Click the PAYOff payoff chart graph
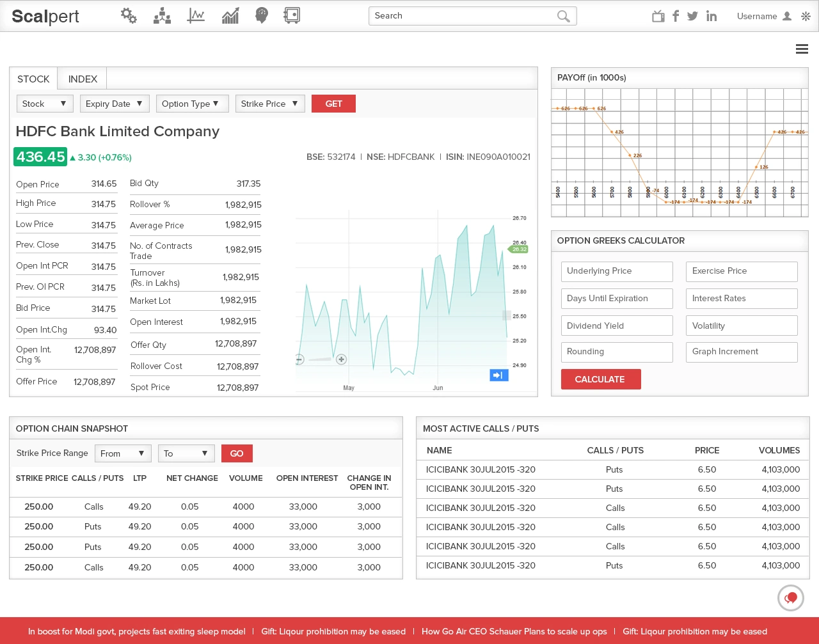The height and width of the screenshot is (644, 819). pos(680,152)
